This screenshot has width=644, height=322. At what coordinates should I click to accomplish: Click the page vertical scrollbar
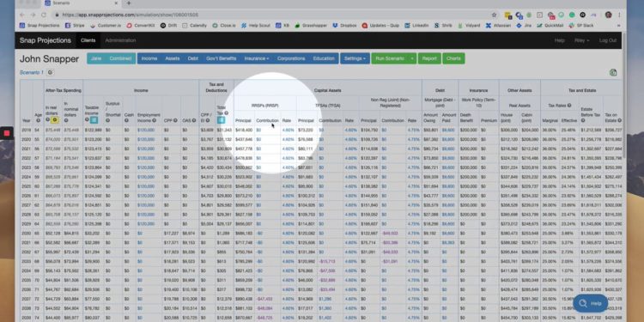[624, 94]
